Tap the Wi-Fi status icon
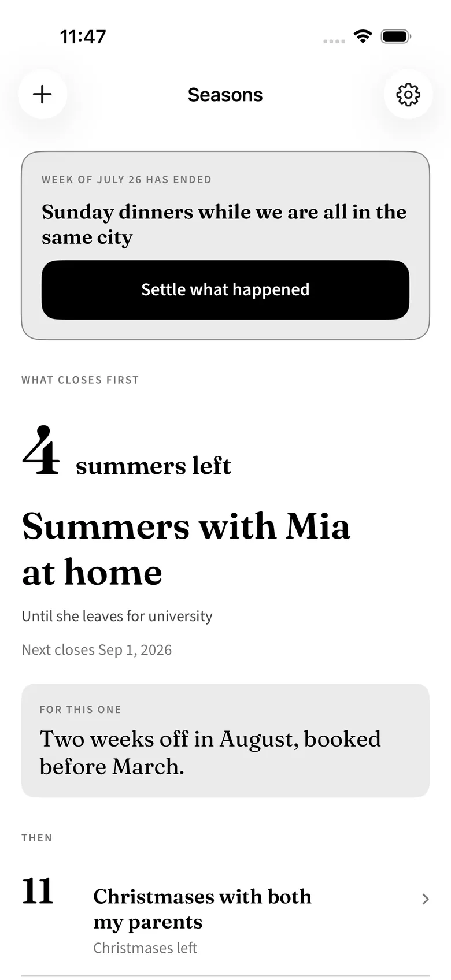 pos(363,36)
